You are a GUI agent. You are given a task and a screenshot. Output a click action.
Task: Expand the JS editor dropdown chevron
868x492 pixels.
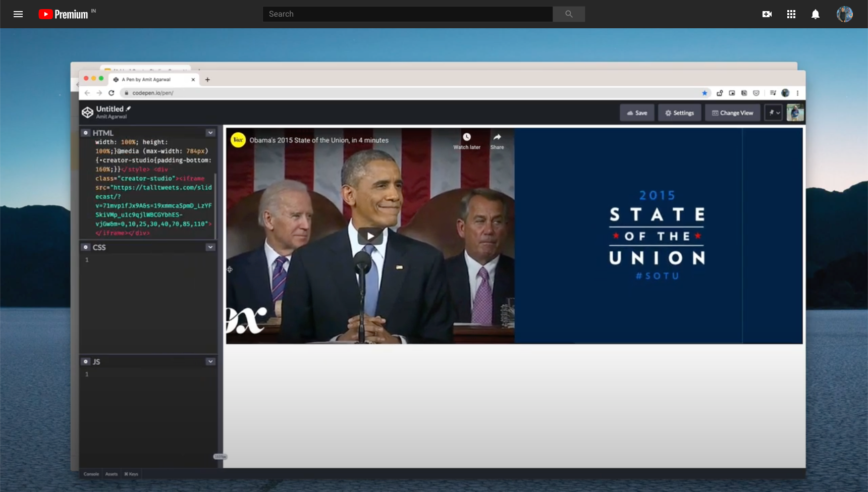(x=210, y=362)
